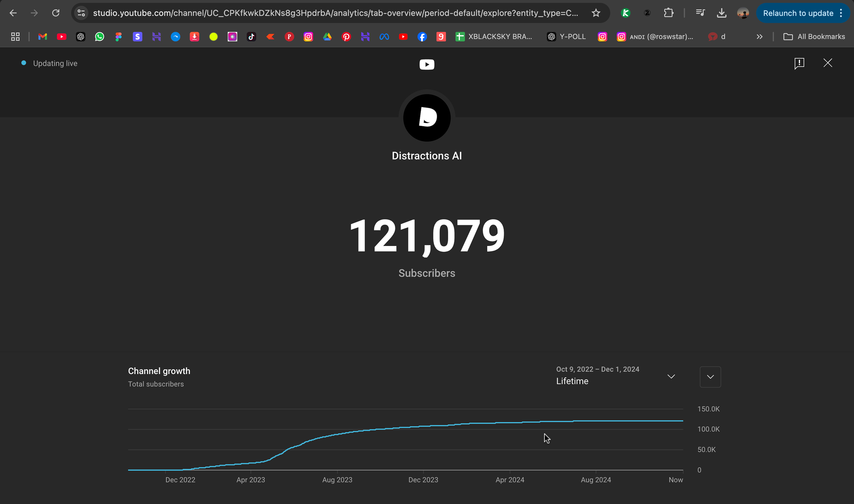Screen dimensions: 854x504
Task: Click the Channel growth heading
Action: [159, 371]
